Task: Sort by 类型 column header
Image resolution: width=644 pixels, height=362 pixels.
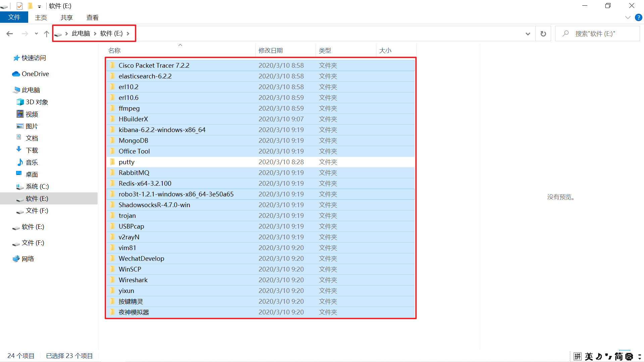Action: click(346, 50)
